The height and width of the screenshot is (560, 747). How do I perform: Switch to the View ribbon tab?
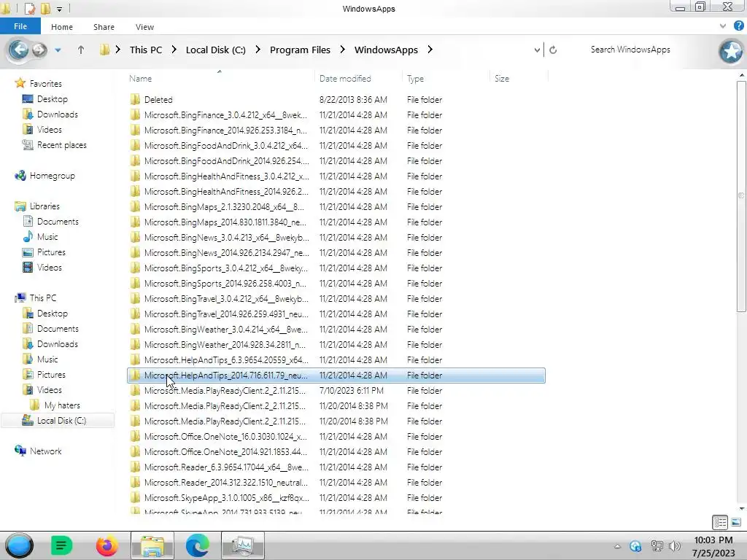(145, 27)
